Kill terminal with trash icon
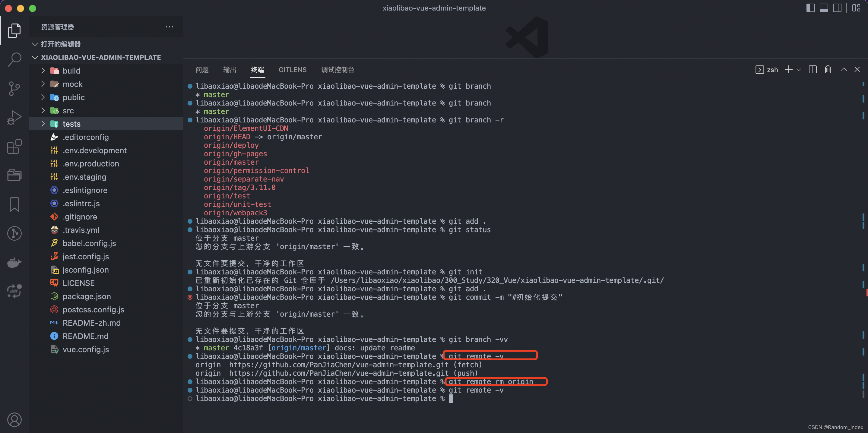Image resolution: width=868 pixels, height=433 pixels. [x=828, y=70]
